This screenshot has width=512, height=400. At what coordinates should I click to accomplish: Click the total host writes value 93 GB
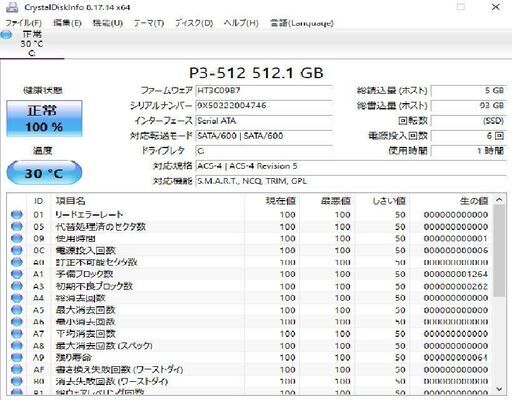point(468,106)
